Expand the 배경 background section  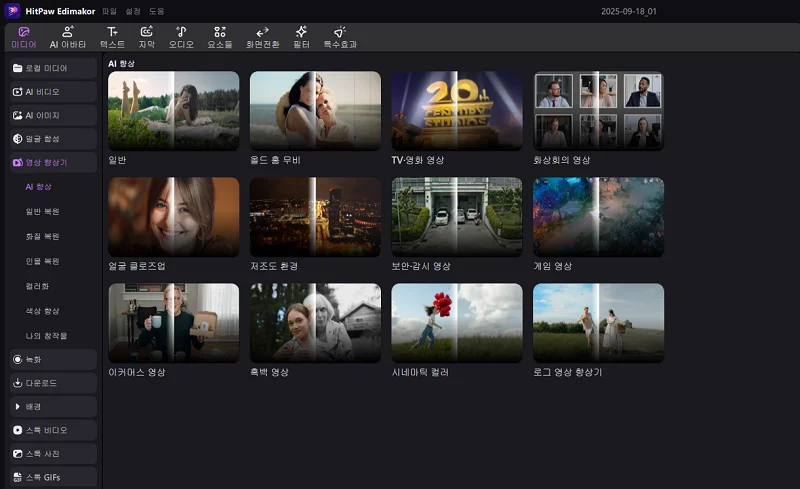[x=53, y=406]
